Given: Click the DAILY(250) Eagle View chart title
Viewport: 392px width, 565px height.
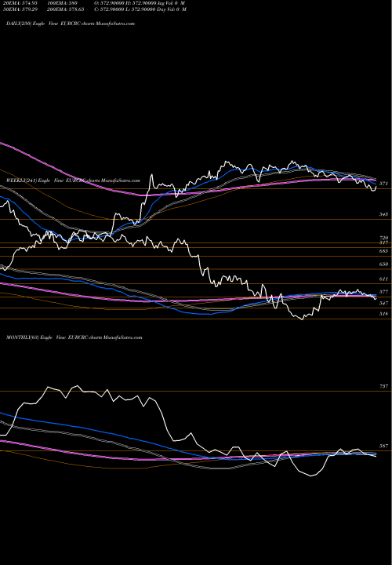Looking at the screenshot, I should coord(71,24).
